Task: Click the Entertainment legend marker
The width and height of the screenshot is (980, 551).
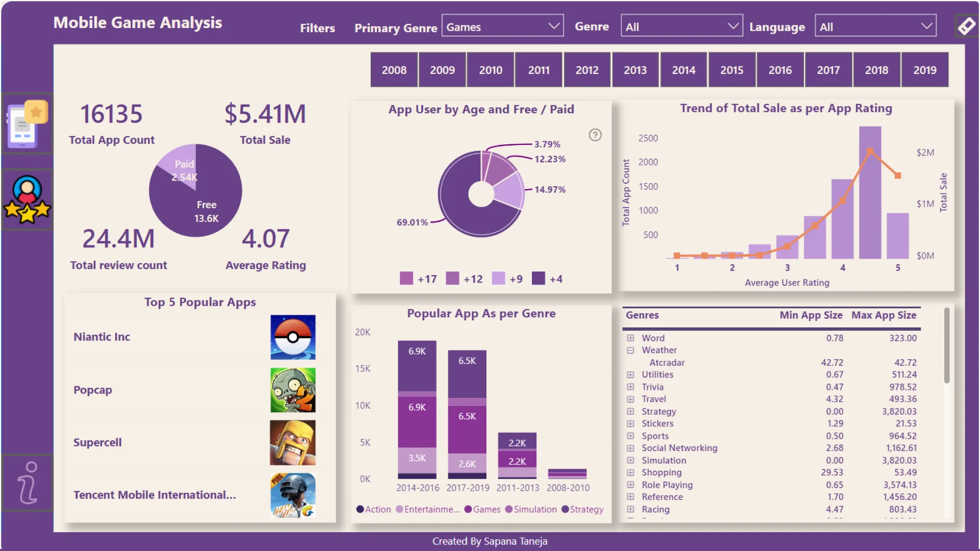Action: (399, 510)
